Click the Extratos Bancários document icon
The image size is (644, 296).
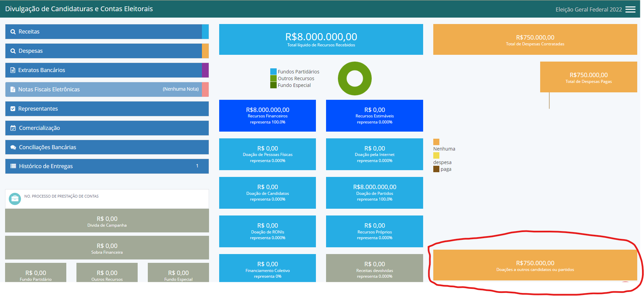pos(13,70)
